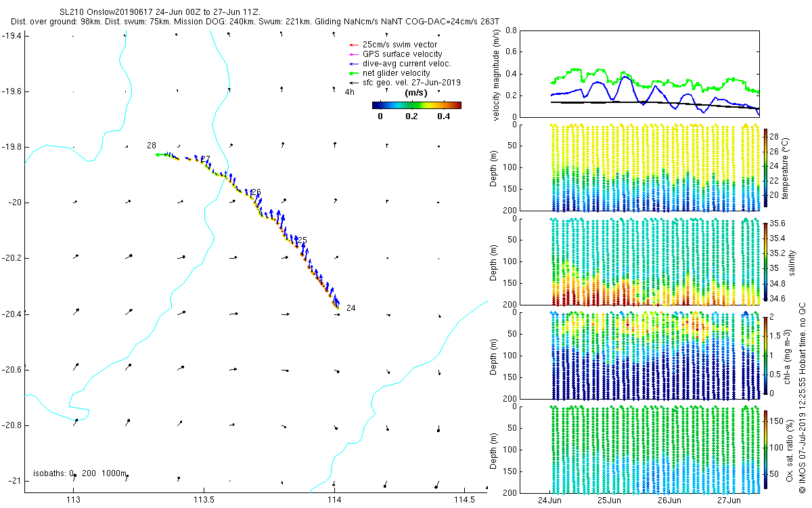Image resolution: width=812 pixels, height=508 pixels.
Task: Click the '25cm/s swim vector' legend entry
Action: click(x=399, y=44)
